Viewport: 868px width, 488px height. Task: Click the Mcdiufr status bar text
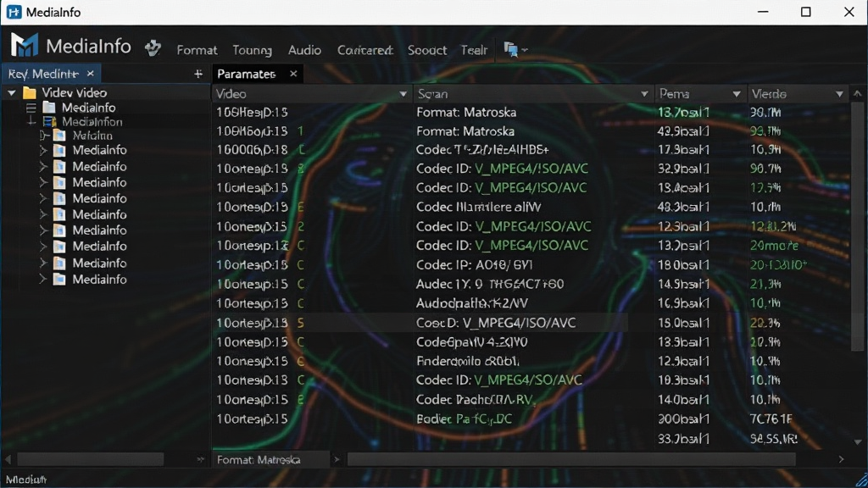(26, 480)
